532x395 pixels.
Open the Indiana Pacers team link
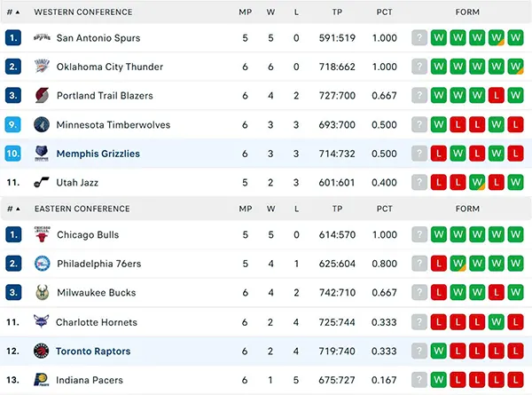point(90,380)
